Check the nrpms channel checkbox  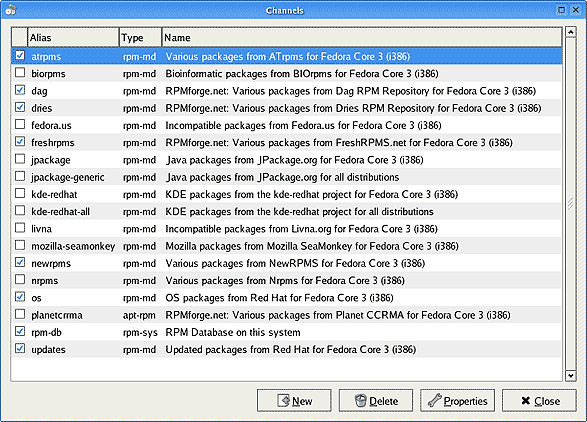point(20,280)
